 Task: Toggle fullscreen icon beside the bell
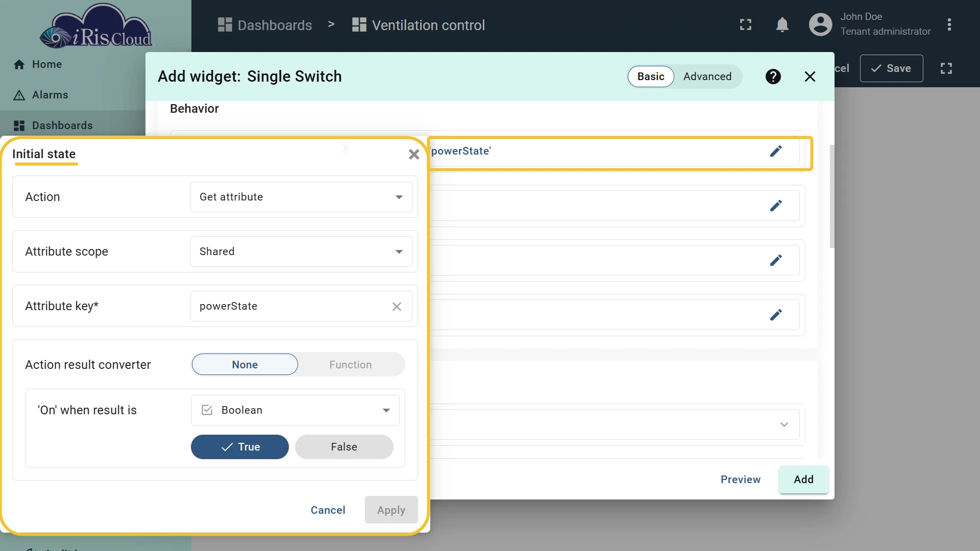[745, 24]
